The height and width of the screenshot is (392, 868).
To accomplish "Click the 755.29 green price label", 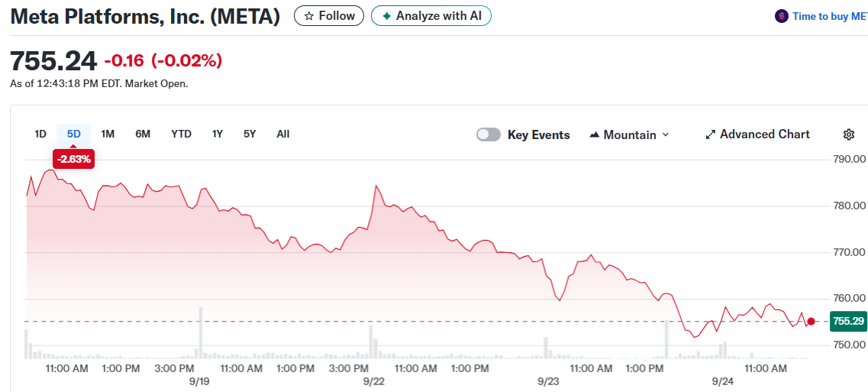I will point(849,321).
